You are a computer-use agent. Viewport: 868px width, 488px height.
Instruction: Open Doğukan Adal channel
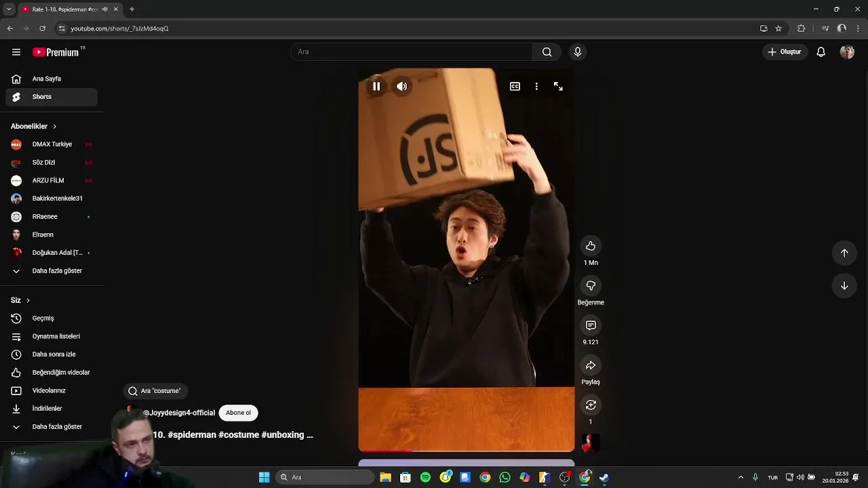52,253
